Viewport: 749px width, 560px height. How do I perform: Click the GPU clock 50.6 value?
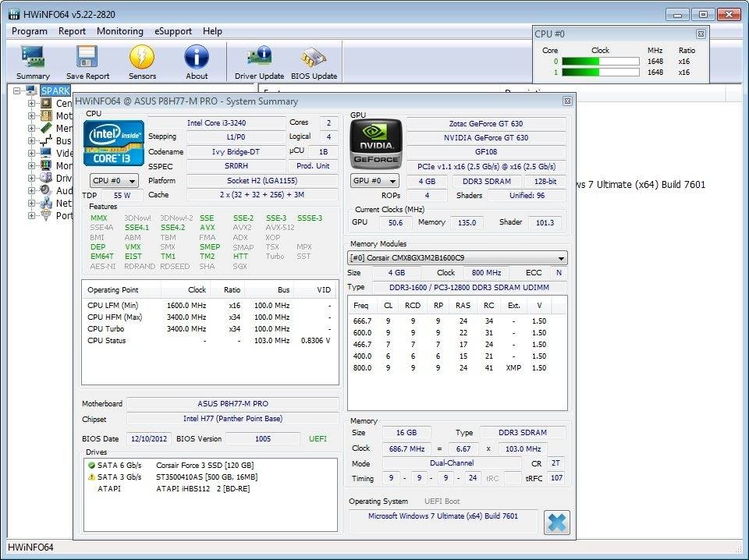pyautogui.click(x=396, y=222)
